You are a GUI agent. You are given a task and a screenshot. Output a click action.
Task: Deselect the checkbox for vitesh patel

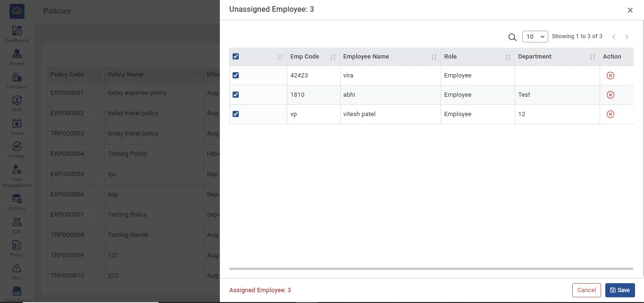(x=236, y=114)
